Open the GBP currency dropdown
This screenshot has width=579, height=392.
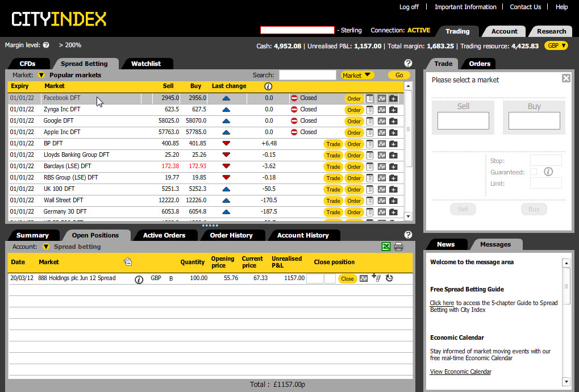pyautogui.click(x=556, y=46)
